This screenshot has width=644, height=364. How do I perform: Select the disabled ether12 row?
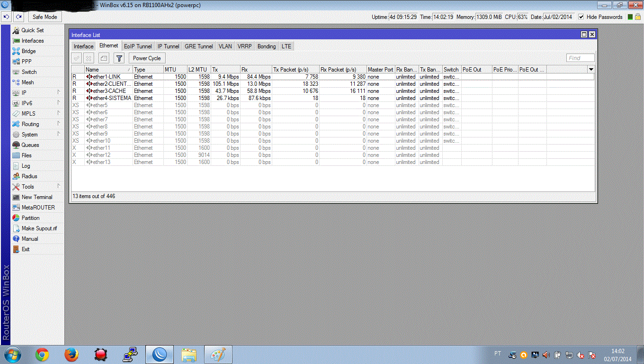click(x=333, y=155)
